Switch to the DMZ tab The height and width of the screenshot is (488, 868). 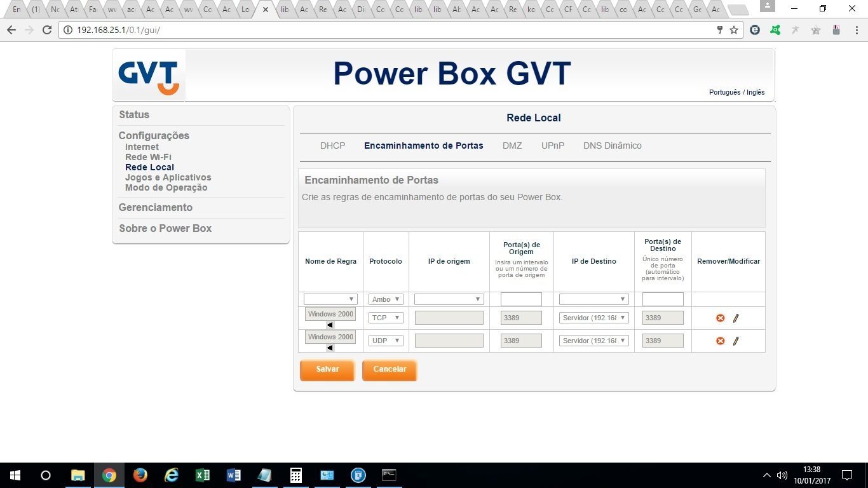click(x=512, y=146)
